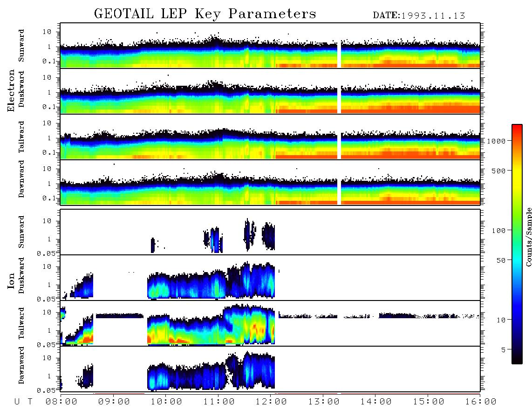
Task: Click the Ion Tailward spectrogram panel
Action: click(270, 323)
